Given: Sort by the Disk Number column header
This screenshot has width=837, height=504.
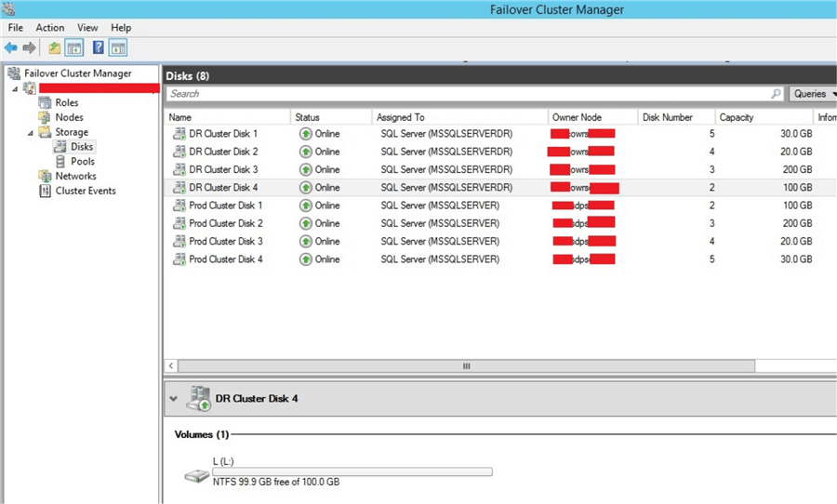Looking at the screenshot, I should point(676,117).
